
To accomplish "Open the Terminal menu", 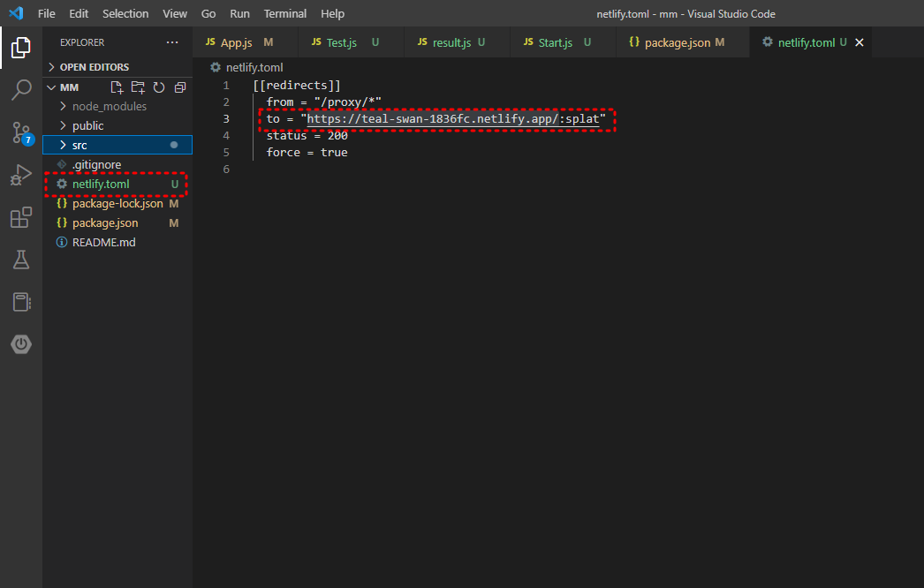I will pyautogui.click(x=285, y=13).
